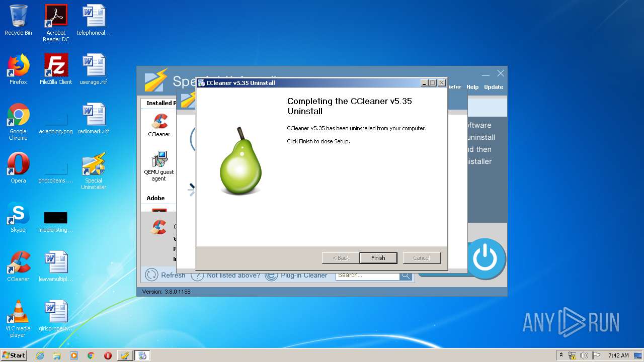Open CCleaner desktop shortcut
This screenshot has height=362, width=644.
18,266
